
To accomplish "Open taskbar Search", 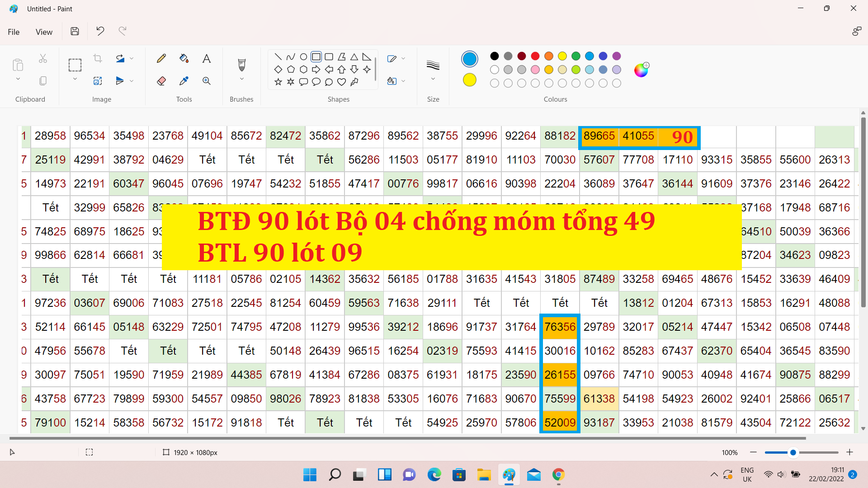I will click(335, 475).
